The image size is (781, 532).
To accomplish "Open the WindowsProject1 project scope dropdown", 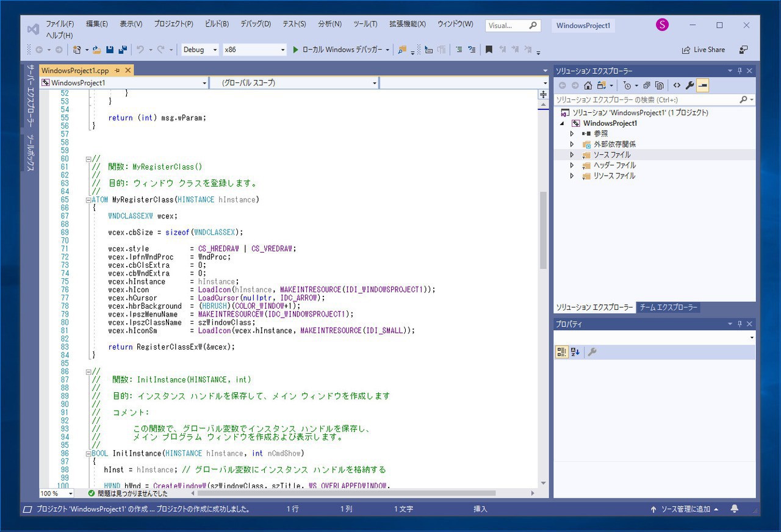I will (124, 83).
